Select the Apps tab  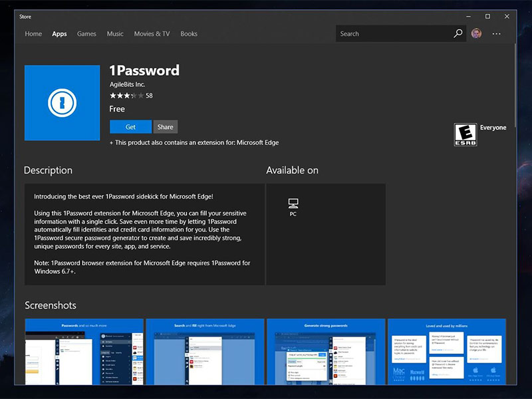click(59, 34)
